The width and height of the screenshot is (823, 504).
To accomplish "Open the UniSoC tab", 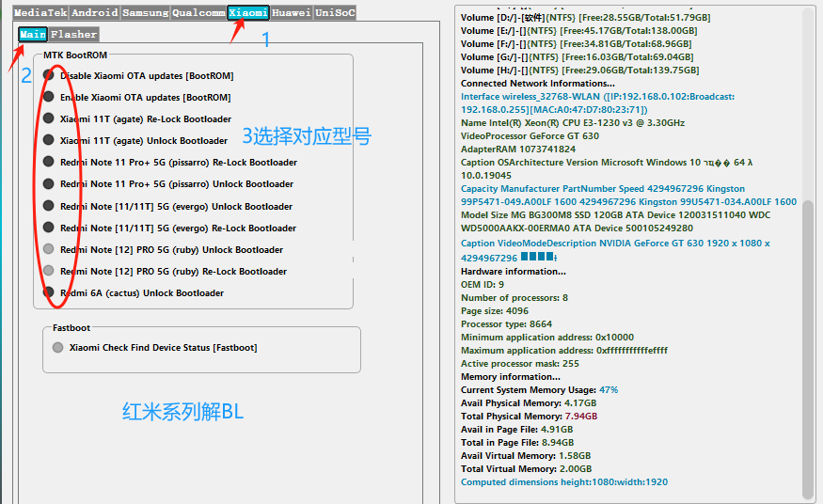I will click(x=335, y=13).
